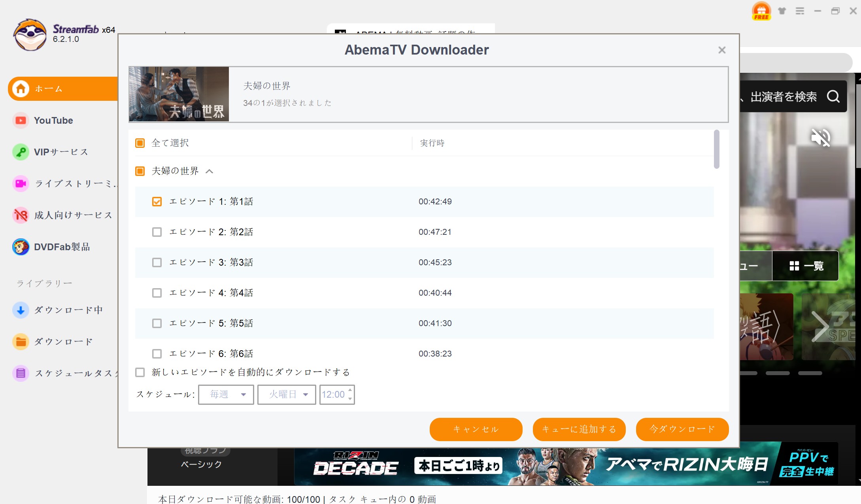This screenshot has height=504, width=861.
Task: Select 成人向けサービス menu item
Action: [x=74, y=215]
